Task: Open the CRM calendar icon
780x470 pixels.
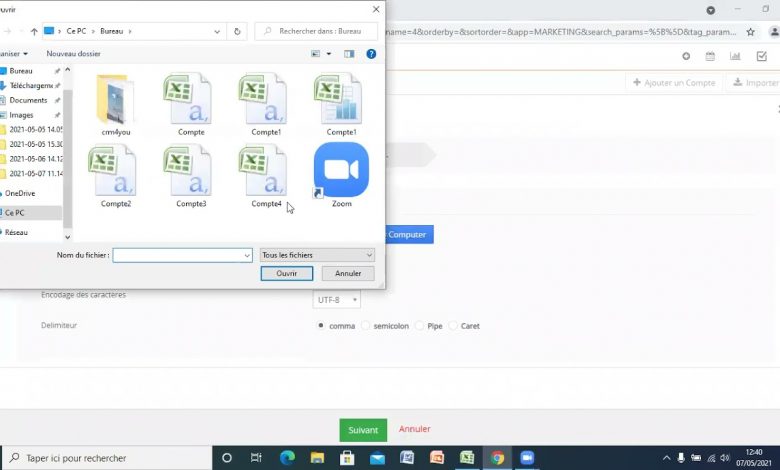Action: 710,56
